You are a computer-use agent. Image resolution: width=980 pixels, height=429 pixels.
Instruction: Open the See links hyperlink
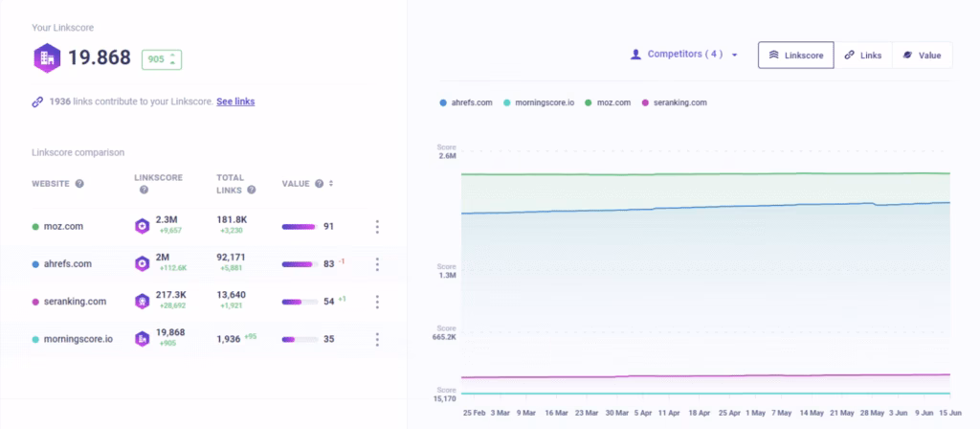(235, 102)
